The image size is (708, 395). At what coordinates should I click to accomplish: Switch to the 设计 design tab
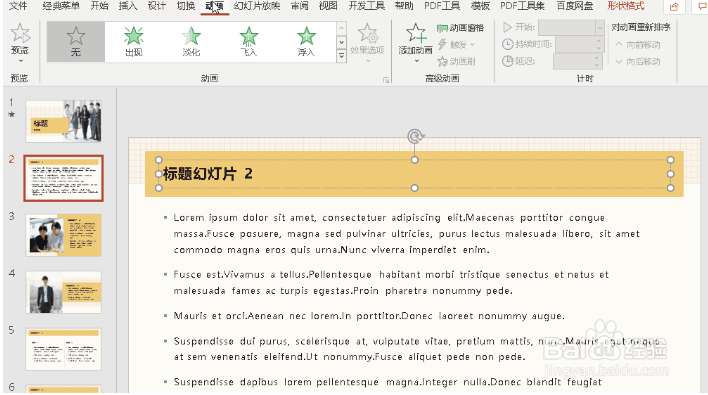pyautogui.click(x=157, y=6)
